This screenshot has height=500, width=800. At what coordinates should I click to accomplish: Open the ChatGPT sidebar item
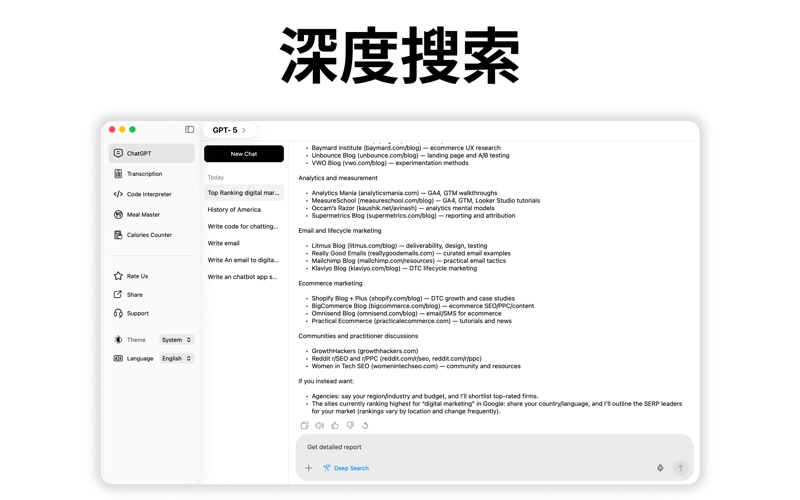point(152,153)
